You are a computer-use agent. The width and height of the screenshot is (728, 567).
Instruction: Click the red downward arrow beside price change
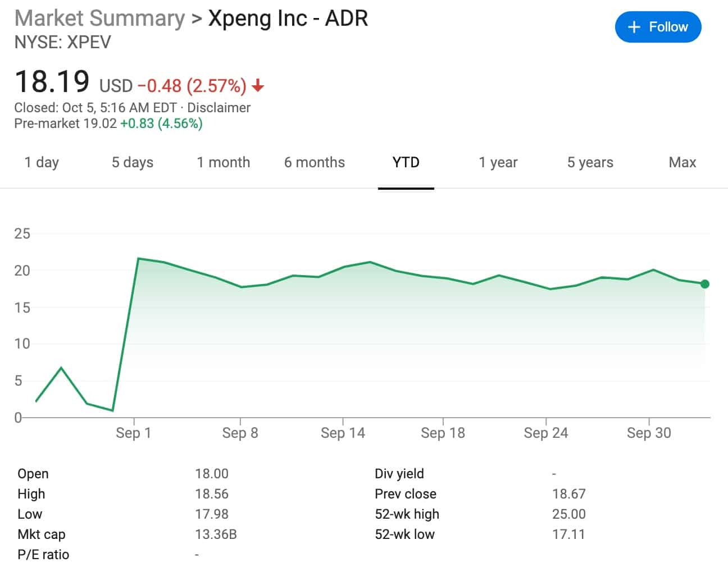pyautogui.click(x=258, y=86)
